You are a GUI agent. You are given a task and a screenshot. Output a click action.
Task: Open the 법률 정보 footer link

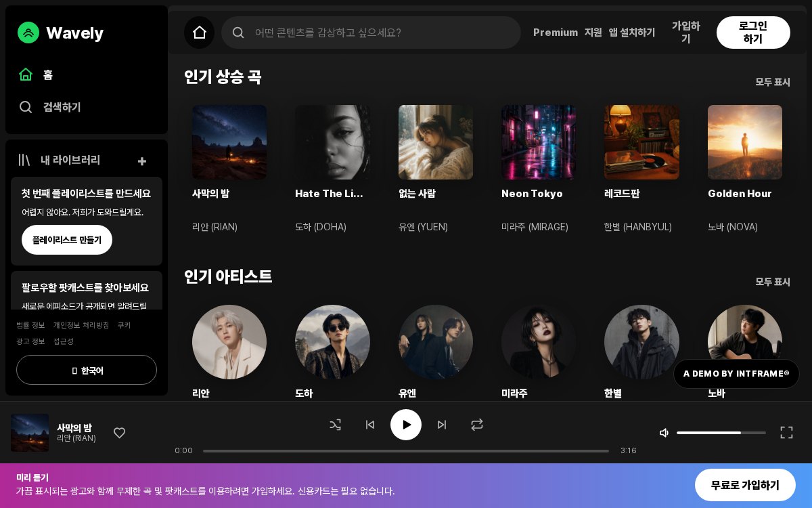point(30,325)
